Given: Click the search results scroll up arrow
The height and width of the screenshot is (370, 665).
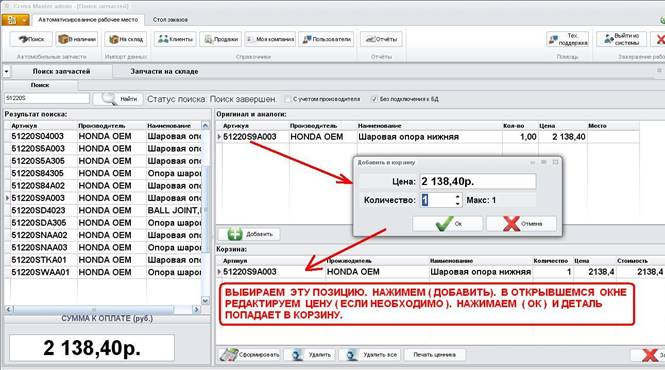Looking at the screenshot, I should [205, 126].
